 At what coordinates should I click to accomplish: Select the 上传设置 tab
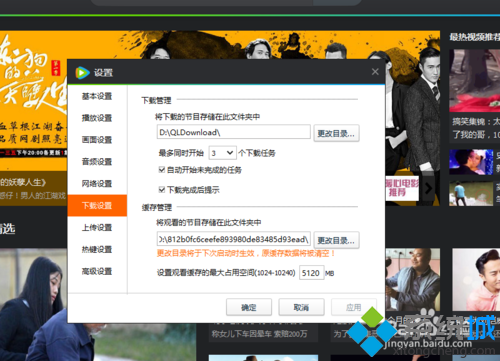[x=97, y=228]
